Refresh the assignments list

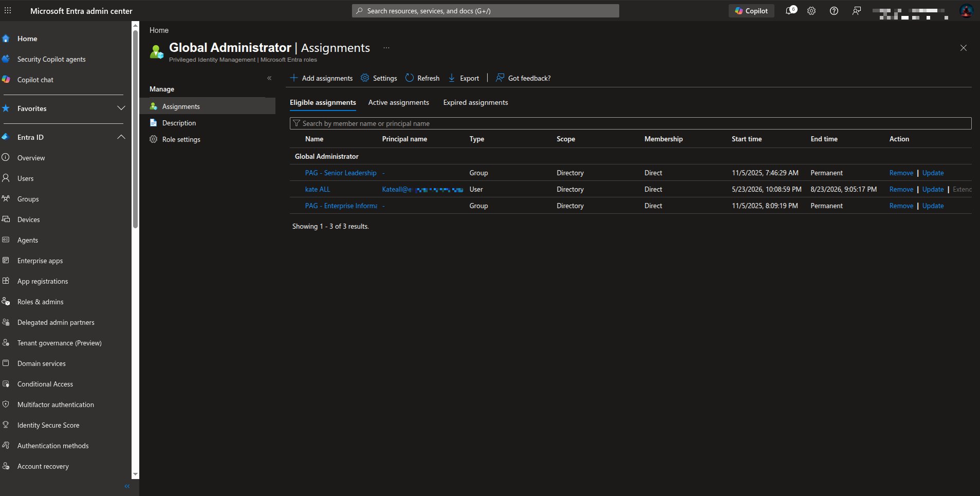[422, 78]
